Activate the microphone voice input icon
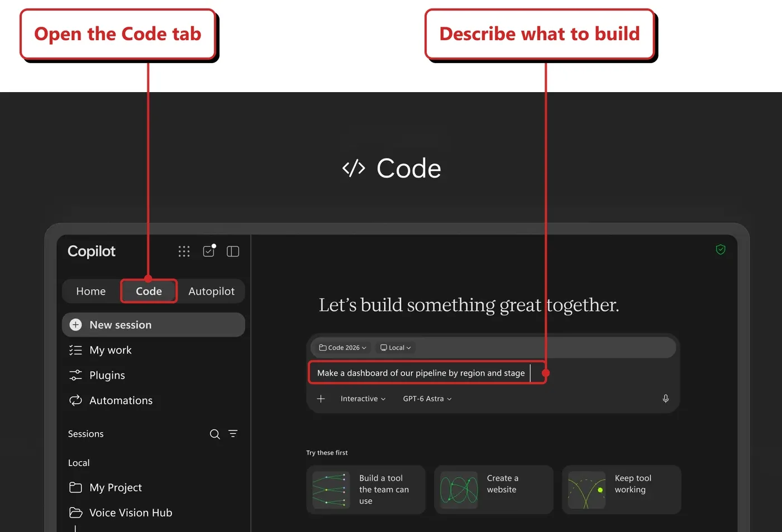The width and height of the screenshot is (782, 532). [x=665, y=399]
